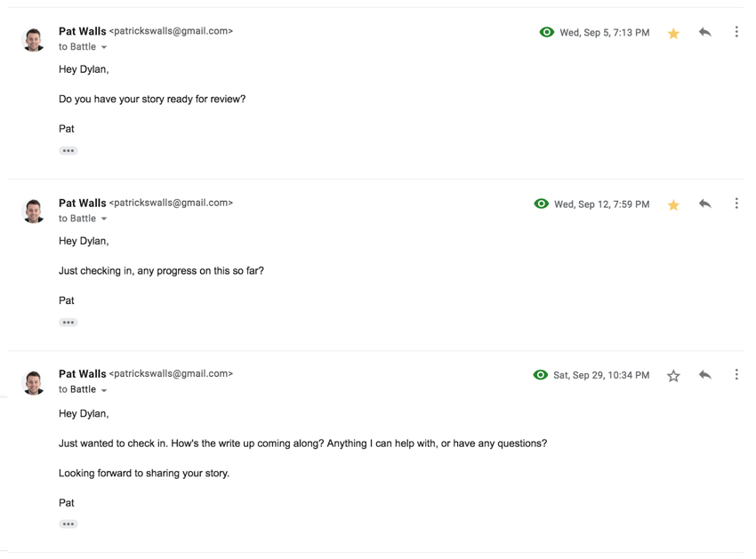The image size is (756, 559).
Task: Reply to the Sep 29 email
Action: point(704,374)
